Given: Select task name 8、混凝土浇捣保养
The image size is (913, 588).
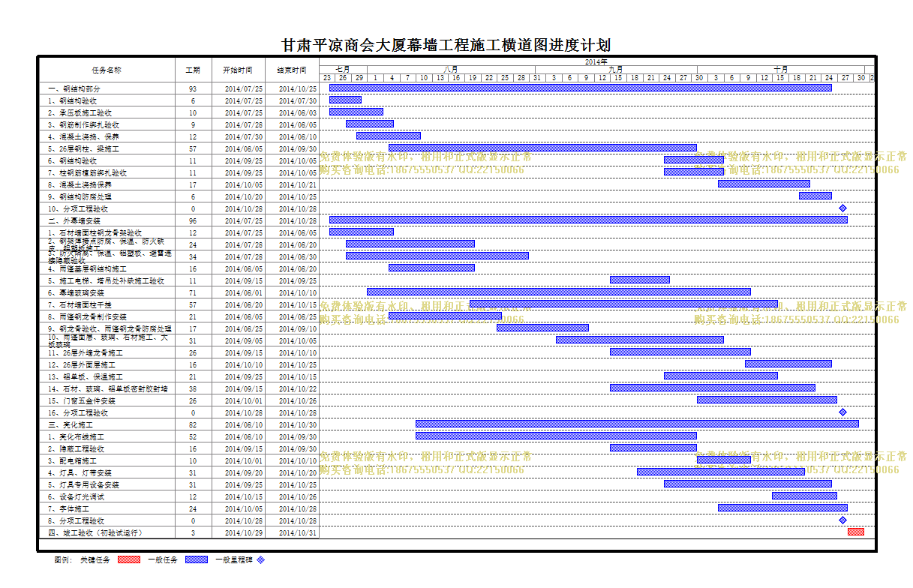Looking at the screenshot, I should click(80, 184).
